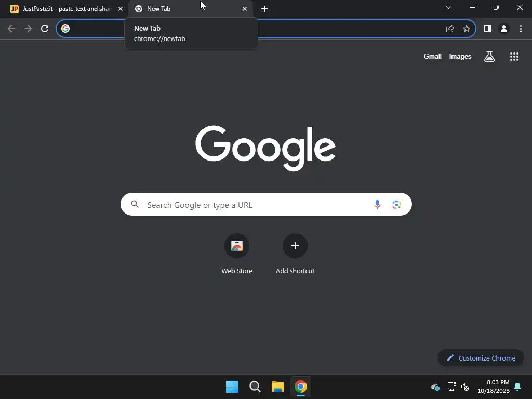
Task: Open the Chrome profile avatar
Action: click(x=504, y=29)
